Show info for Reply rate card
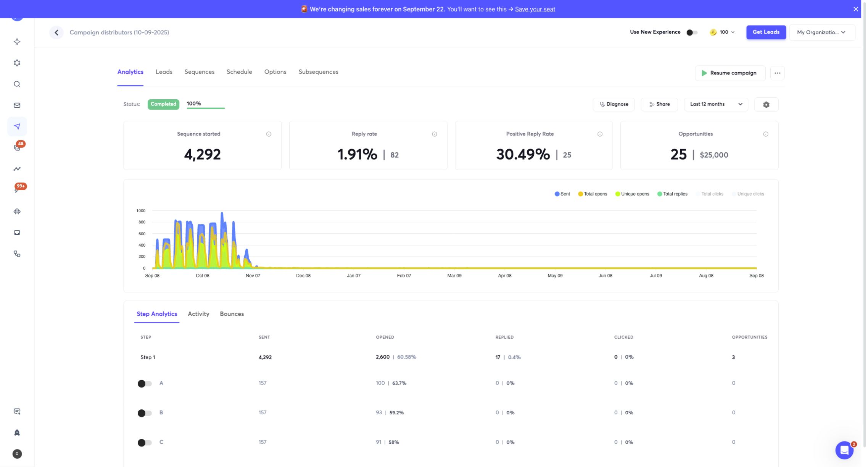The image size is (868, 467). 434,134
